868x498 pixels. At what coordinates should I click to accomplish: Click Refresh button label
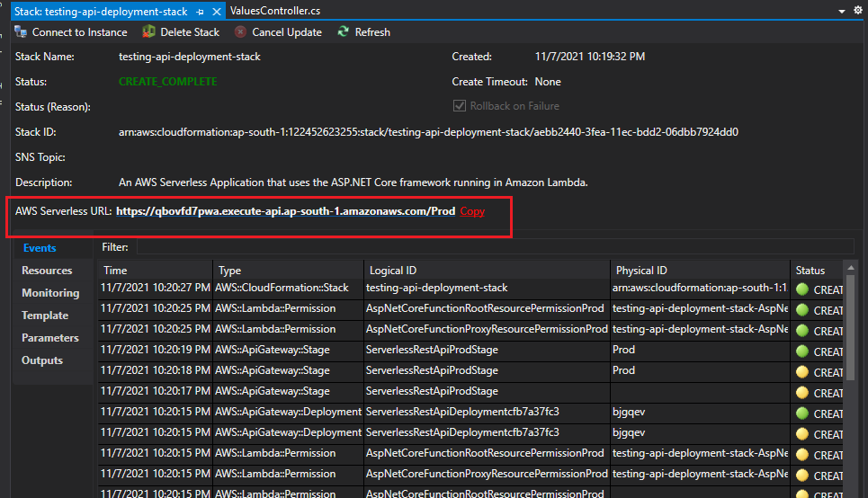(x=372, y=32)
